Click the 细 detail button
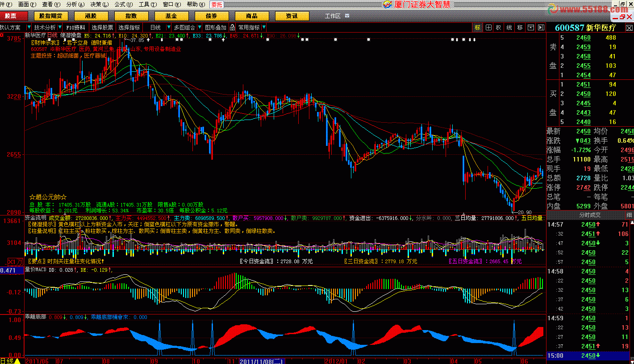The image size is (634, 364). 629,215
